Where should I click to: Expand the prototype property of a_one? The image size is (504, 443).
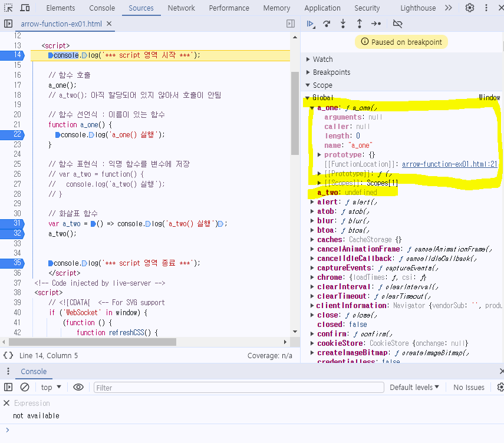[319, 155]
